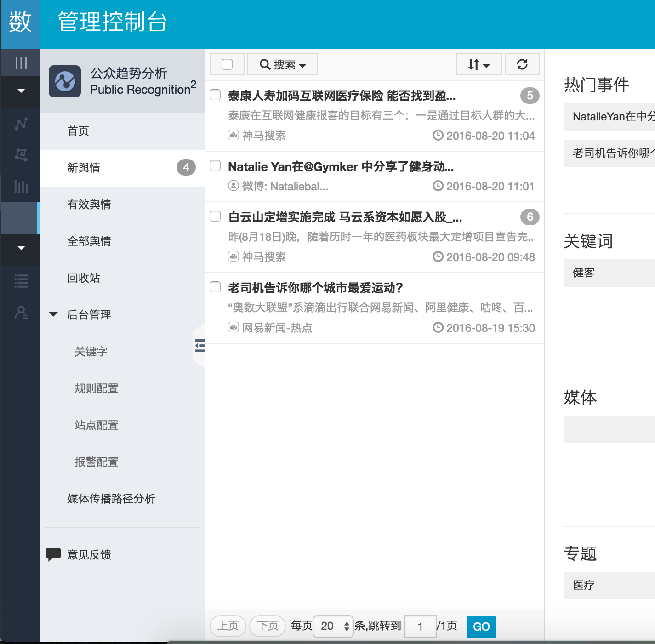This screenshot has width=655, height=644.
Task: Open the three-bars menu icon in dark sidebar
Action: 21,63
